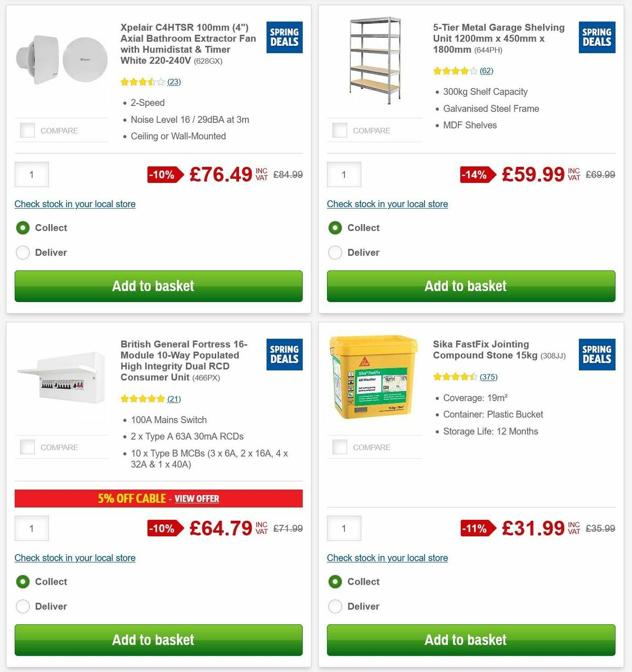The height and width of the screenshot is (672, 632).
Task: Click the Spring Deals badge on the consumer unit
Action: tap(284, 354)
